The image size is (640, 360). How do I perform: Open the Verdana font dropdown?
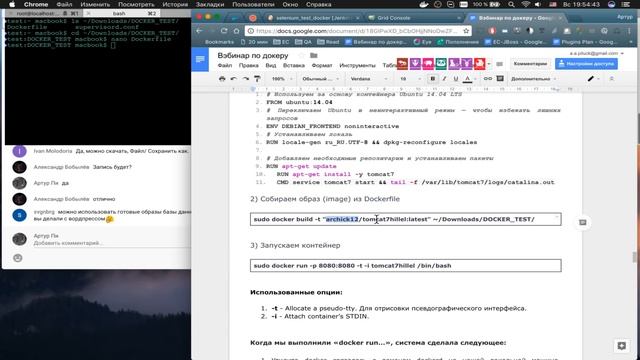pyautogui.click(x=369, y=79)
